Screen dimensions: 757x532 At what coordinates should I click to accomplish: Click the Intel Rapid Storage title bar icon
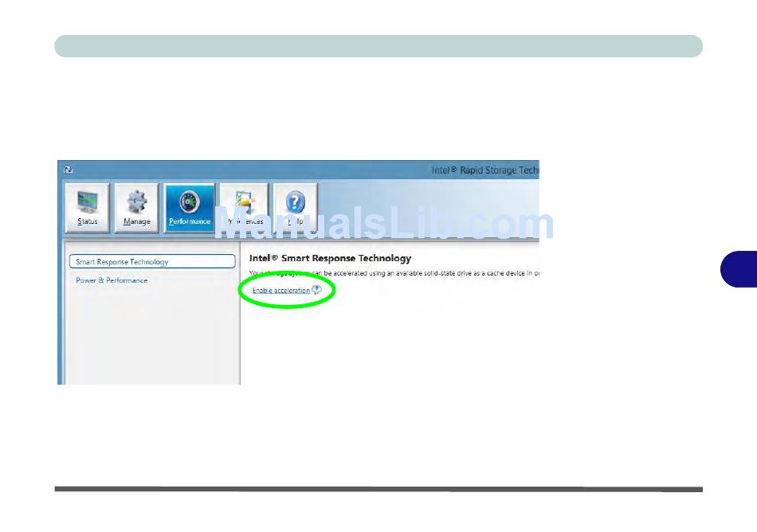click(x=68, y=170)
